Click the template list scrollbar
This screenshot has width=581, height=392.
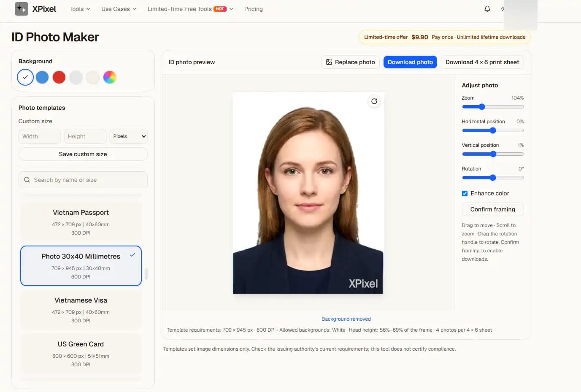tap(146, 274)
